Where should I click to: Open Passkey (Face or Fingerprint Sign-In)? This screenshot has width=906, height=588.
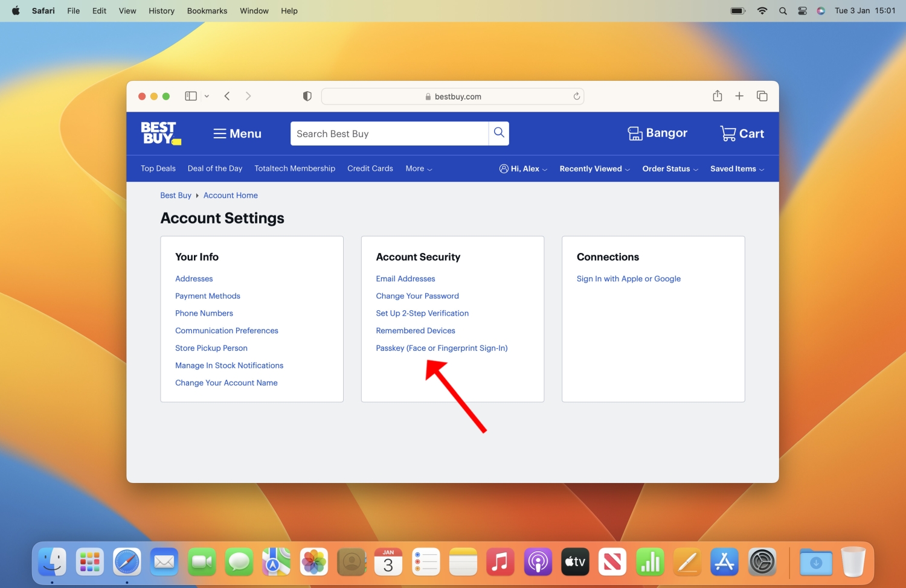[x=442, y=348]
